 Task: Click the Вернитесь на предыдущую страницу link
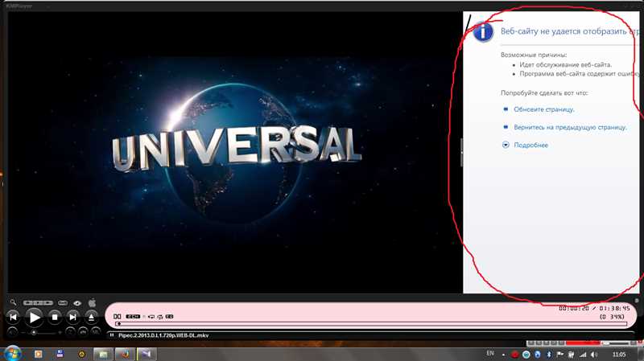coord(570,127)
